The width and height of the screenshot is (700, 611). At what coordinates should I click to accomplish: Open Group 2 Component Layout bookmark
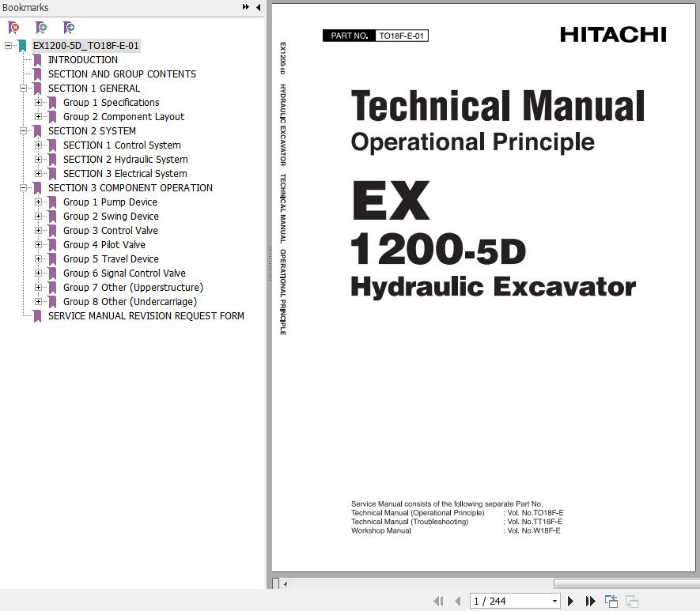tap(123, 117)
